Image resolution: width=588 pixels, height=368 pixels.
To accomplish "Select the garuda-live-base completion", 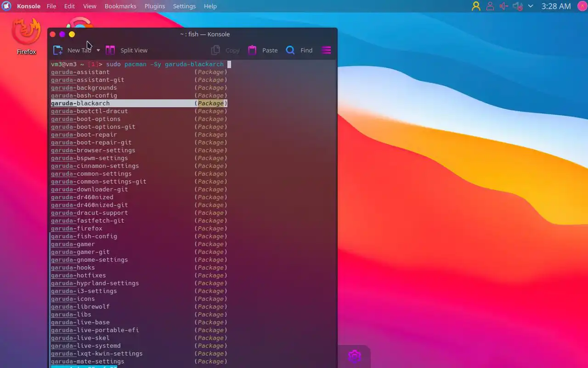I will click(139, 322).
